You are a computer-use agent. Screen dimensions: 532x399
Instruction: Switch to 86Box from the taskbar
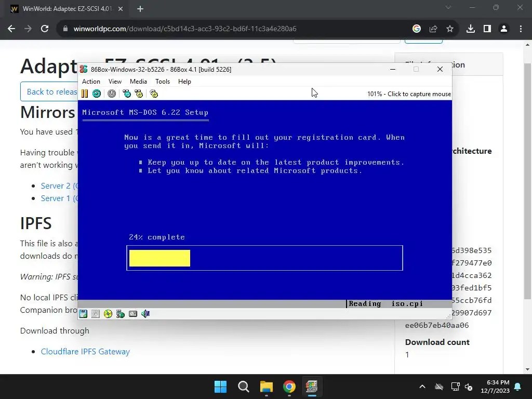(312, 387)
